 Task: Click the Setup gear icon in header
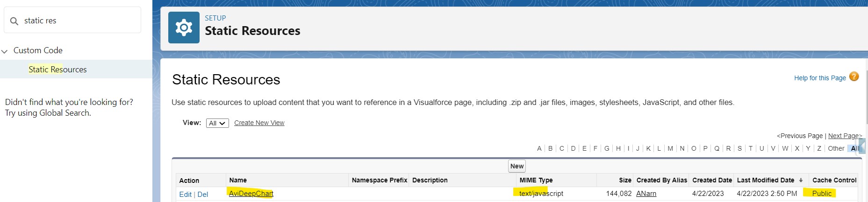(184, 28)
